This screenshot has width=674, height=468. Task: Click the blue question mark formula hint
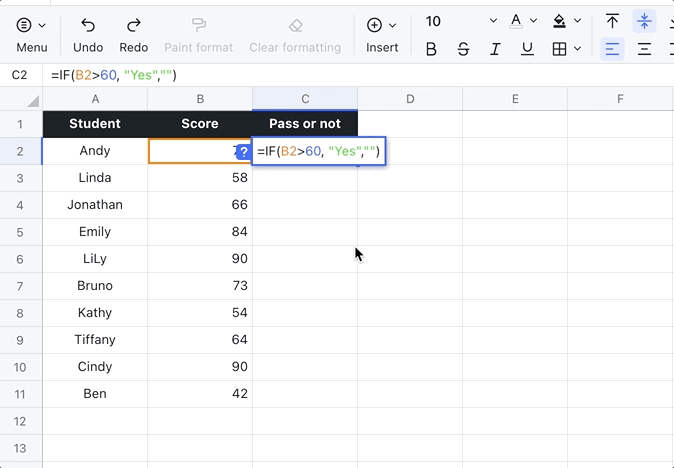coord(243,151)
